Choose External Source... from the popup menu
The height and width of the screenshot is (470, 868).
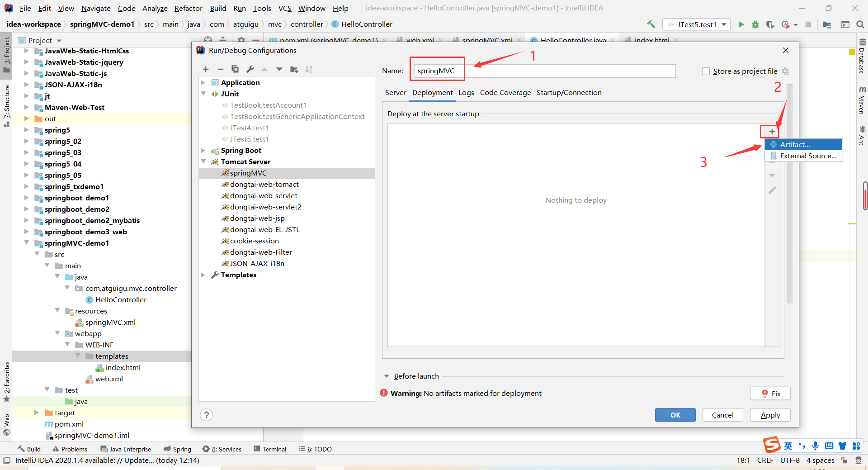point(803,156)
